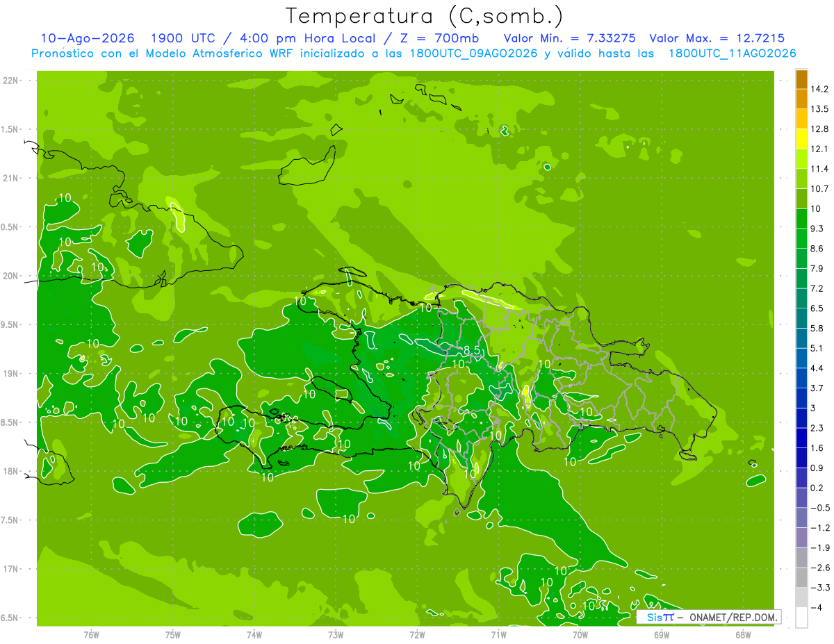Click the '69W' longitude axis label

662,635
